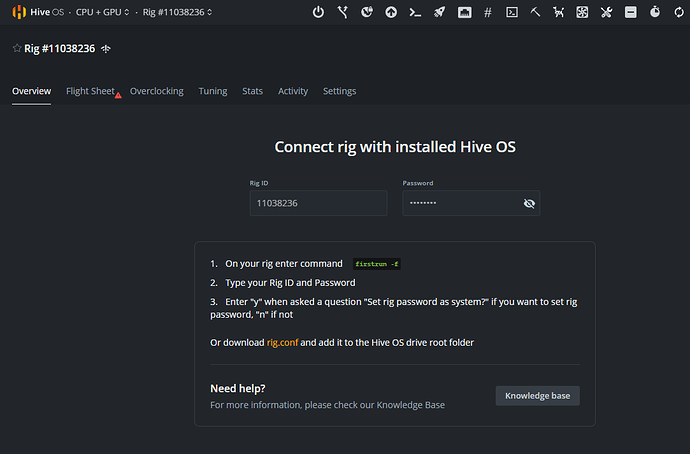This screenshot has height=454, width=690.
Task: Click the Rig #11038236 page title
Action: 59,48
